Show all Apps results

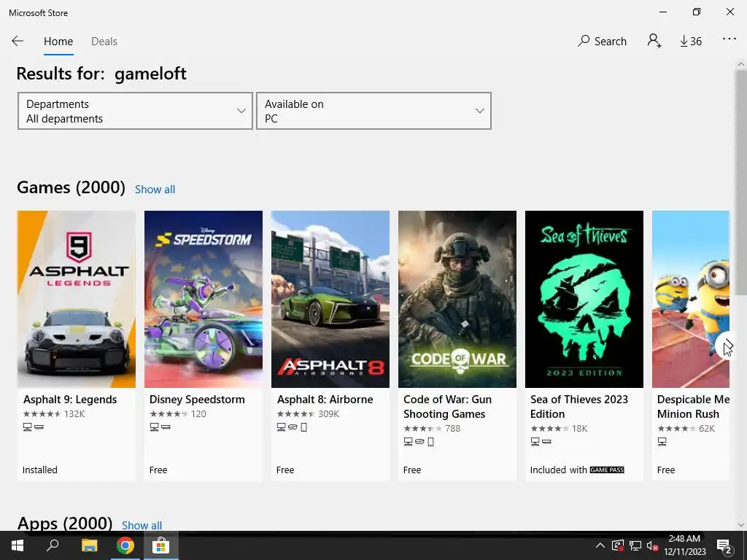pyautogui.click(x=142, y=525)
